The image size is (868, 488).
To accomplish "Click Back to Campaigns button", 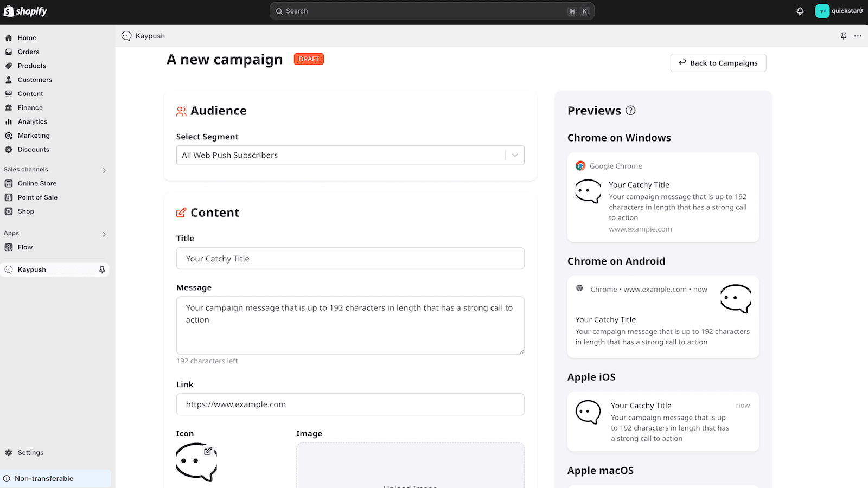I will coord(718,63).
